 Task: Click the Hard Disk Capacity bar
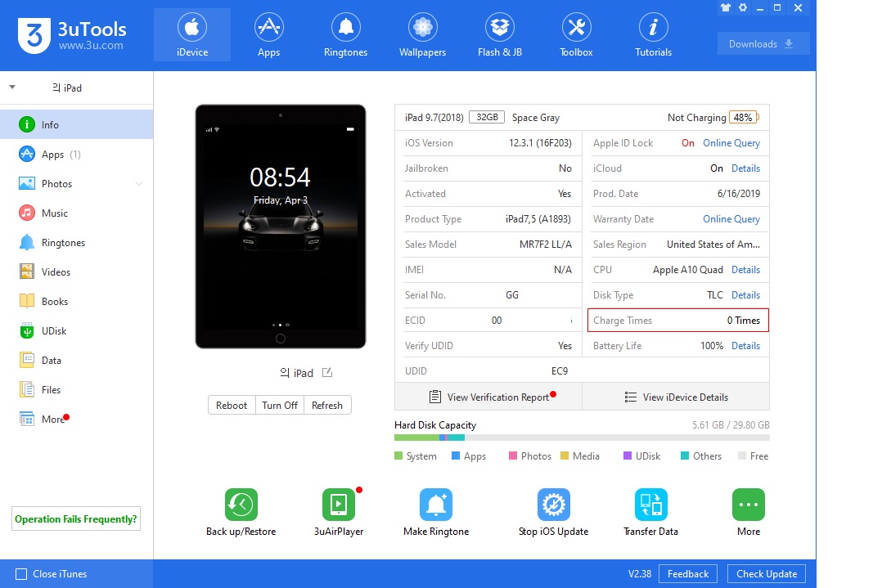coord(582,438)
